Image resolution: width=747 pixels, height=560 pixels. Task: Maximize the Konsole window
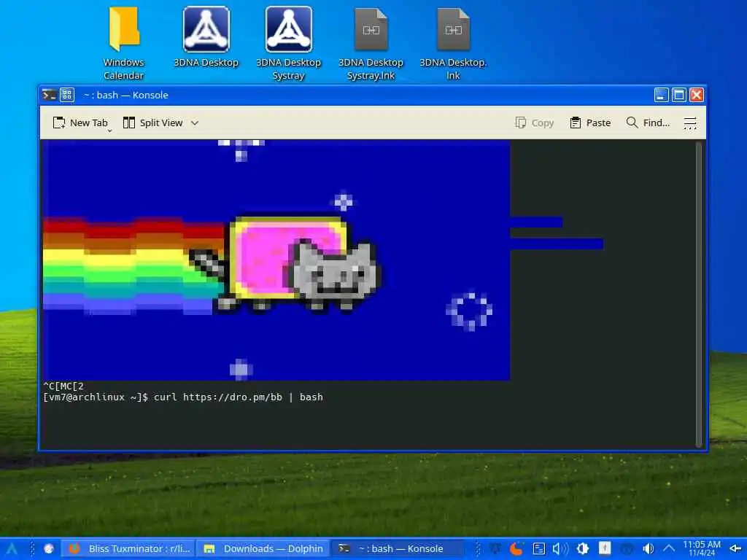[x=679, y=96]
